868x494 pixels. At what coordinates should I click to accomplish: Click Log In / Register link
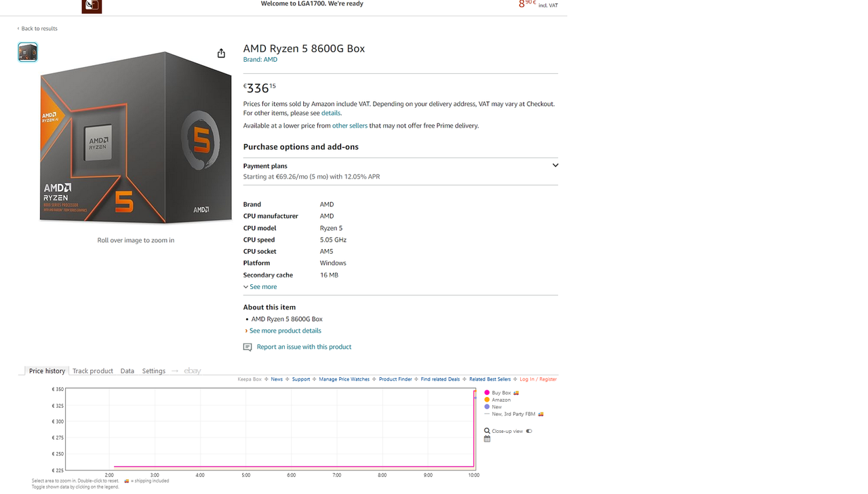tap(538, 379)
